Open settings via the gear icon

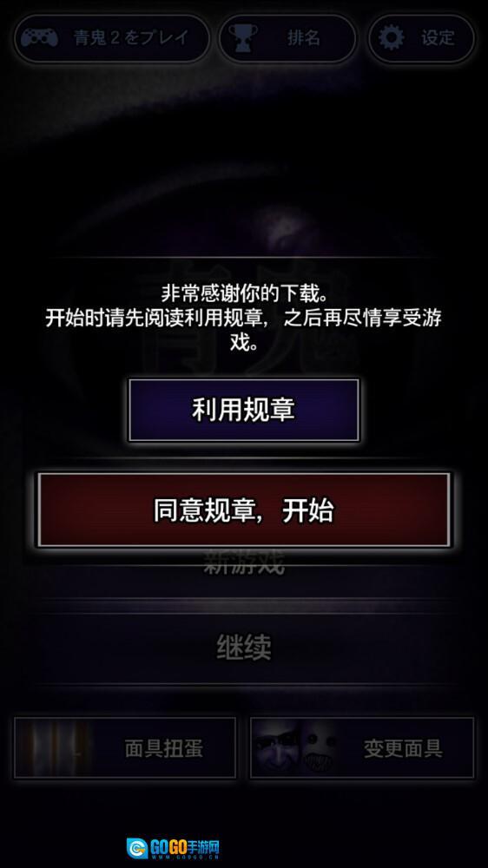(x=392, y=37)
